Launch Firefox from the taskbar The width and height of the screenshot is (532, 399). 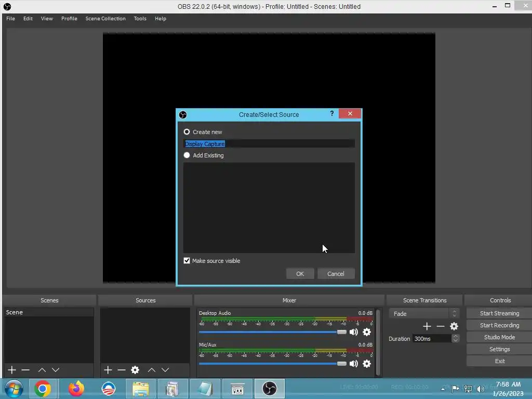(76, 389)
